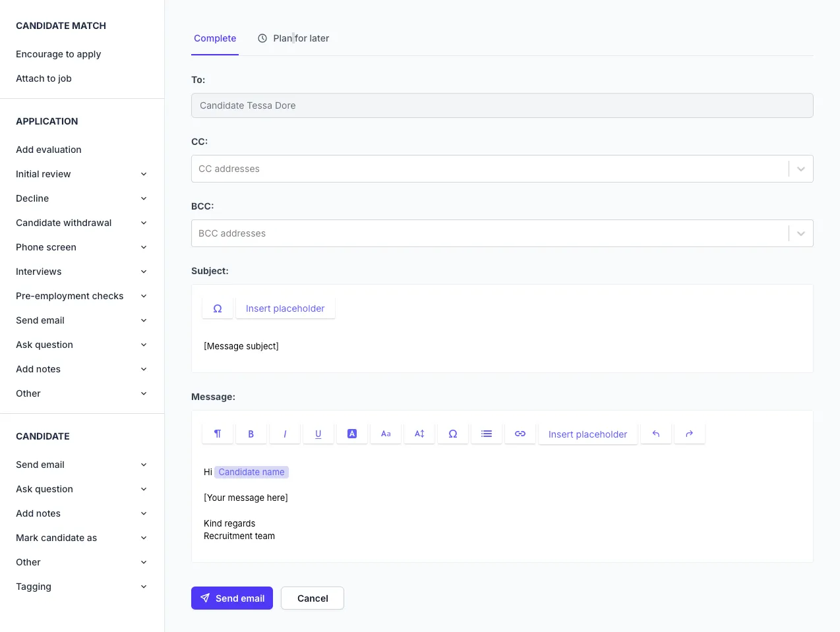This screenshot has width=840, height=632.
Task: Click the Cancel button
Action: pyautogui.click(x=313, y=598)
